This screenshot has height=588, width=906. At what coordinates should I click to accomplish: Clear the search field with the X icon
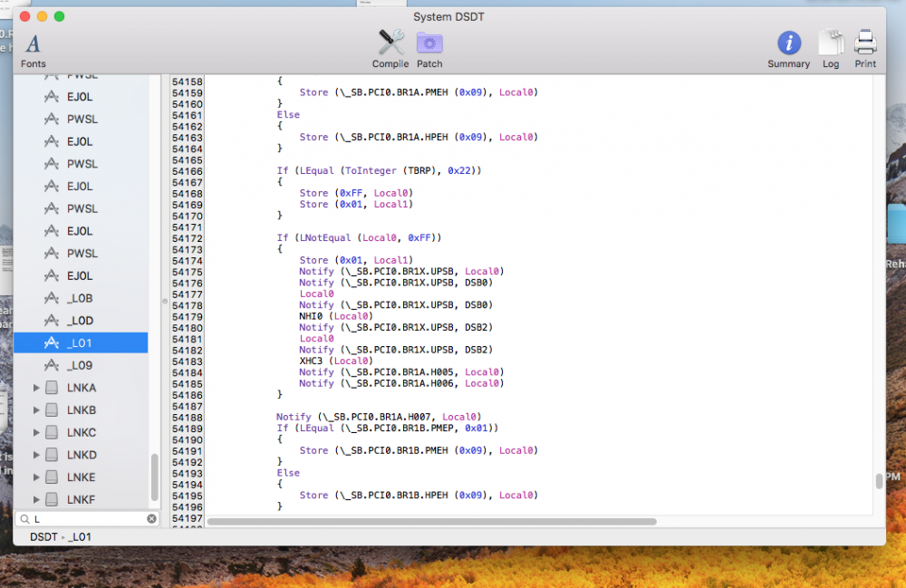point(151,518)
